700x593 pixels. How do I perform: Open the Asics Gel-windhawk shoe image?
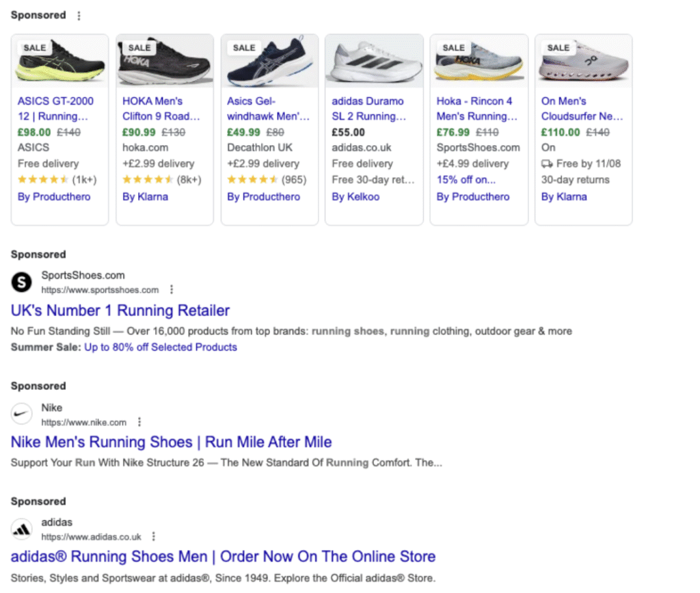(269, 61)
